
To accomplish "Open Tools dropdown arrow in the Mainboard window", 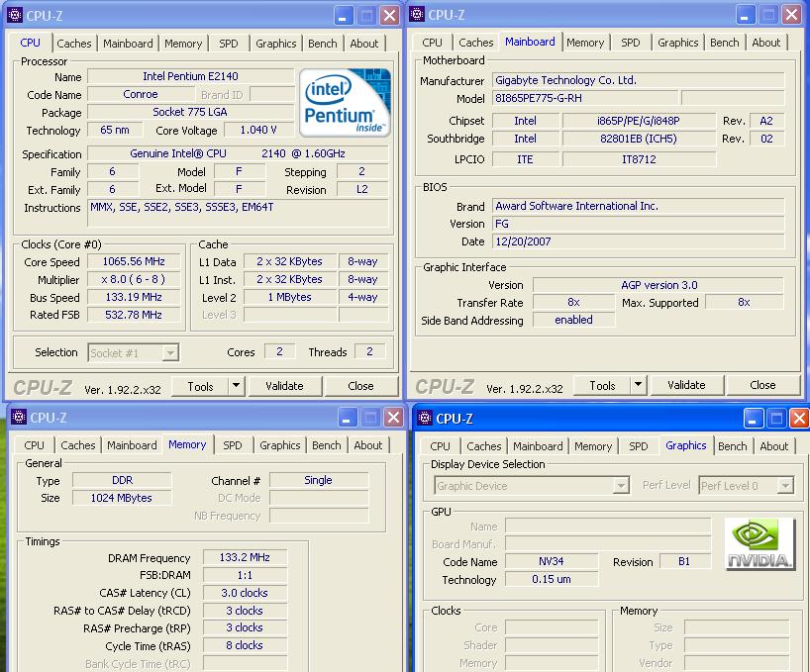I will 638,386.
